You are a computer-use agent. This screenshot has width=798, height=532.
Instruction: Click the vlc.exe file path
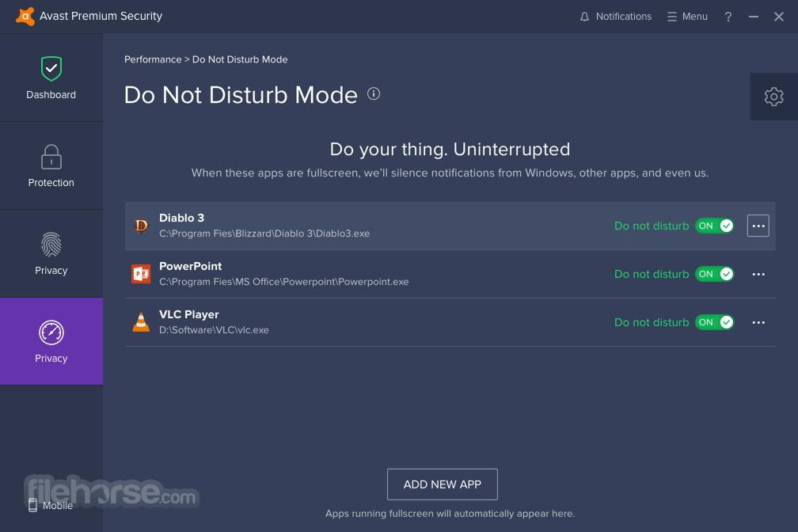pos(214,330)
